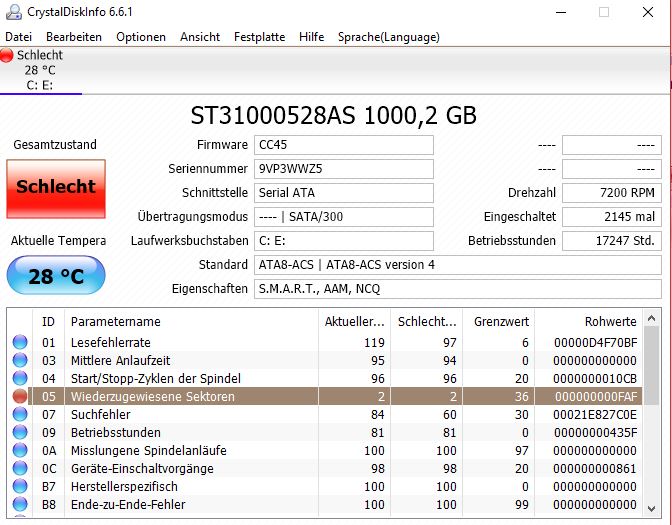
Task: Click the Übertragungsmodus field SATA/300
Action: click(x=344, y=217)
